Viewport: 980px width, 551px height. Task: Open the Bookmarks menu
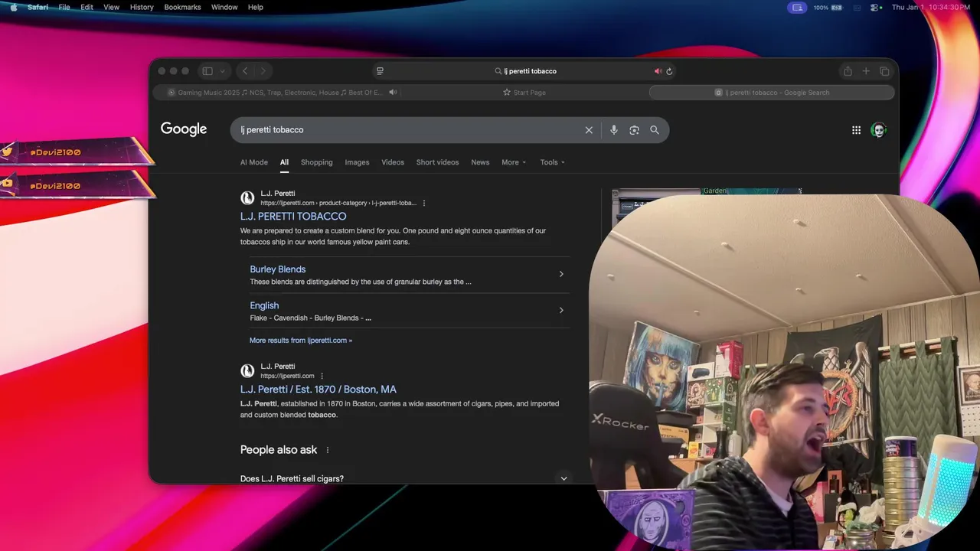point(182,7)
